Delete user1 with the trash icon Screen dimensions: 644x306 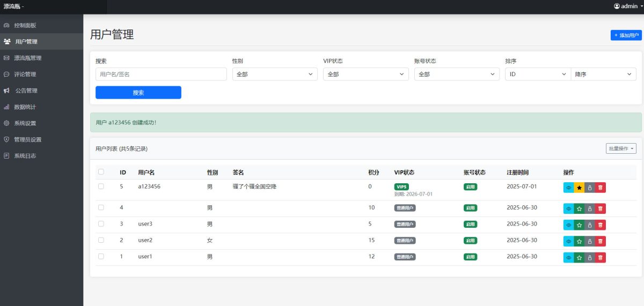(x=601, y=258)
